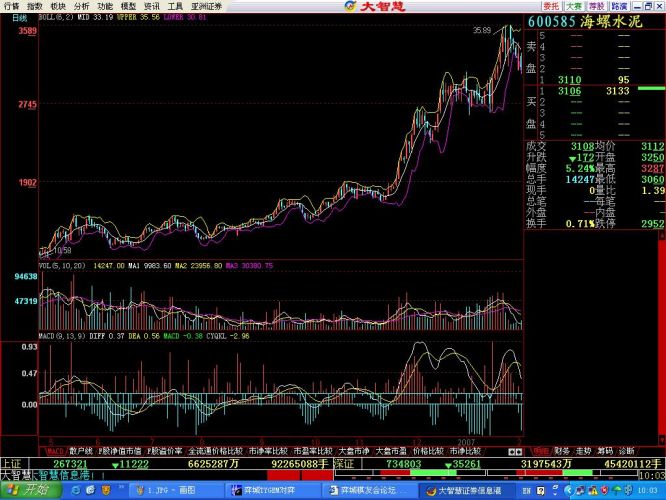Select the 全流通价格比较 tab
Viewport: 666px width, 500px height.
pos(215,451)
